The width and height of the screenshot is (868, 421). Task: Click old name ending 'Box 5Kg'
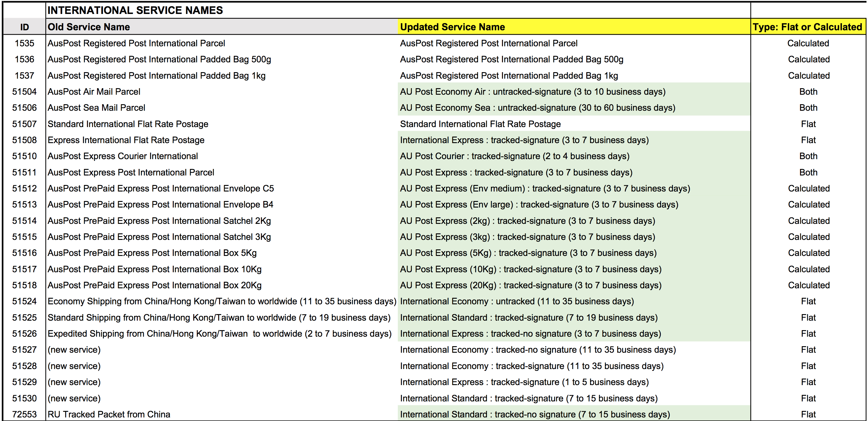[x=152, y=253]
